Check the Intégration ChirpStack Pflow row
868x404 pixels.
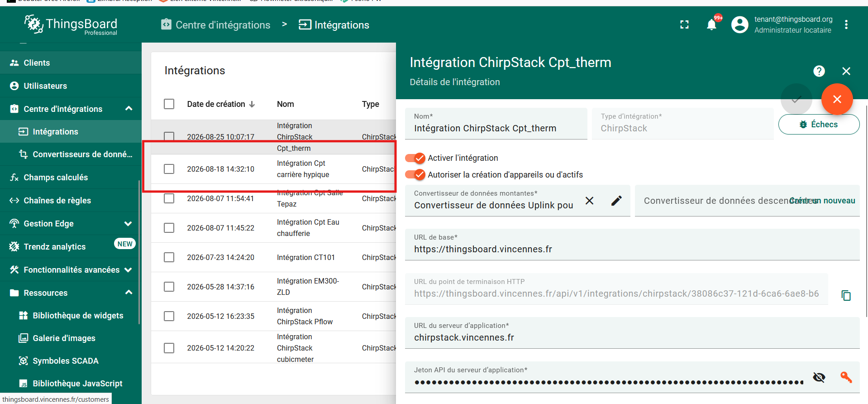pos(169,316)
